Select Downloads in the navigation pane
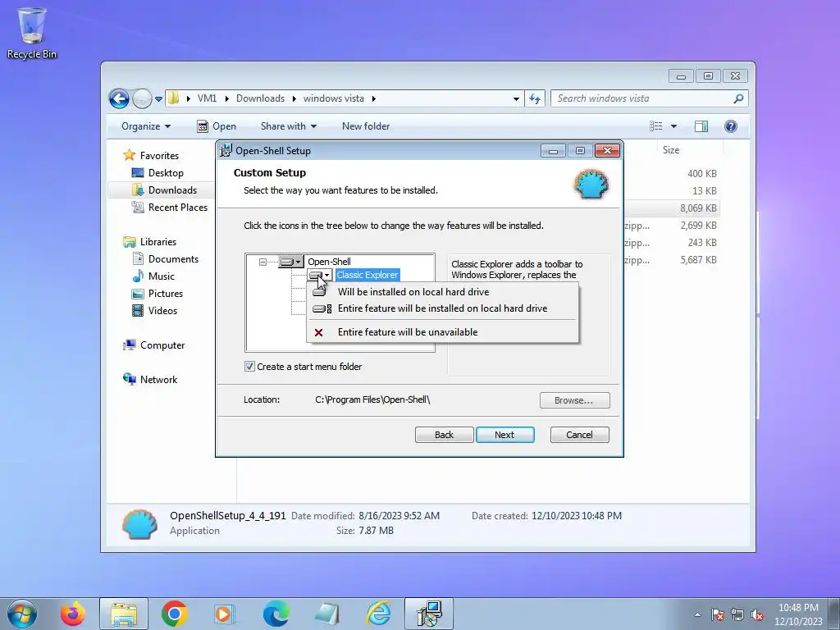The width and height of the screenshot is (840, 630). coord(172,190)
